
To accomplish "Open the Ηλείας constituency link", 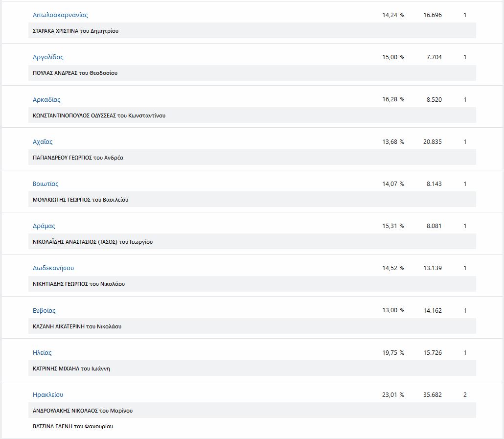I will coord(42,353).
